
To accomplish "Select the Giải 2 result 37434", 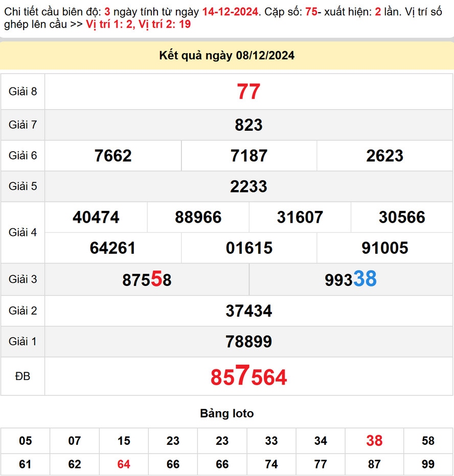I will [x=248, y=311].
